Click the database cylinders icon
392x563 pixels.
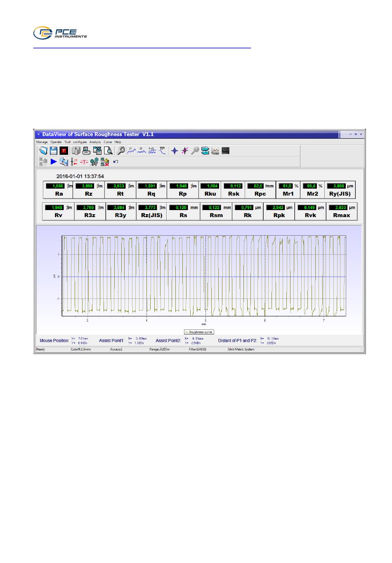click(x=76, y=151)
